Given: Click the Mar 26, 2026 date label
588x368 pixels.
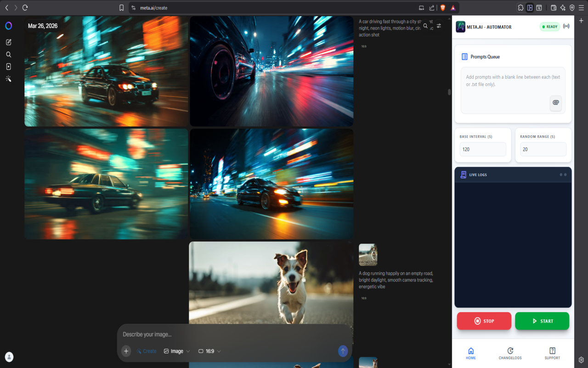Looking at the screenshot, I should click(43, 26).
